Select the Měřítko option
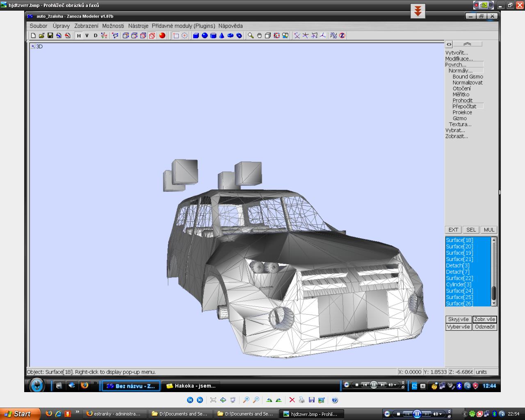Image resolution: width=525 pixels, height=420 pixels. click(461, 94)
